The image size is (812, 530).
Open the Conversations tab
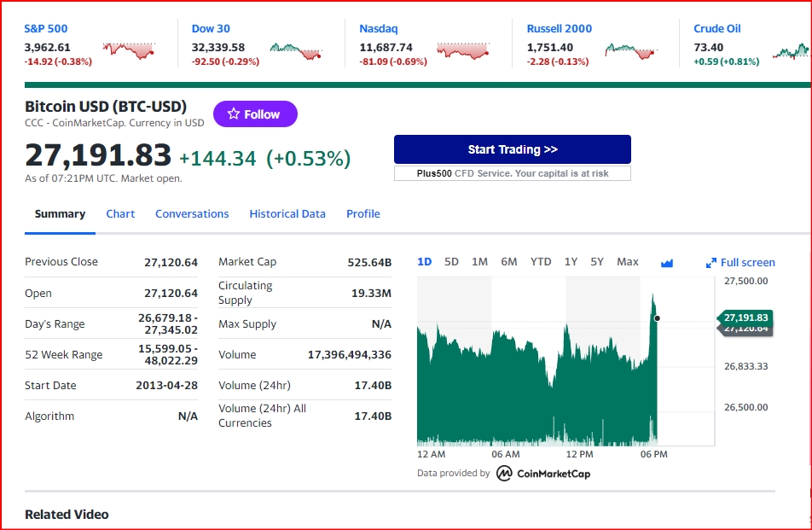(192, 214)
